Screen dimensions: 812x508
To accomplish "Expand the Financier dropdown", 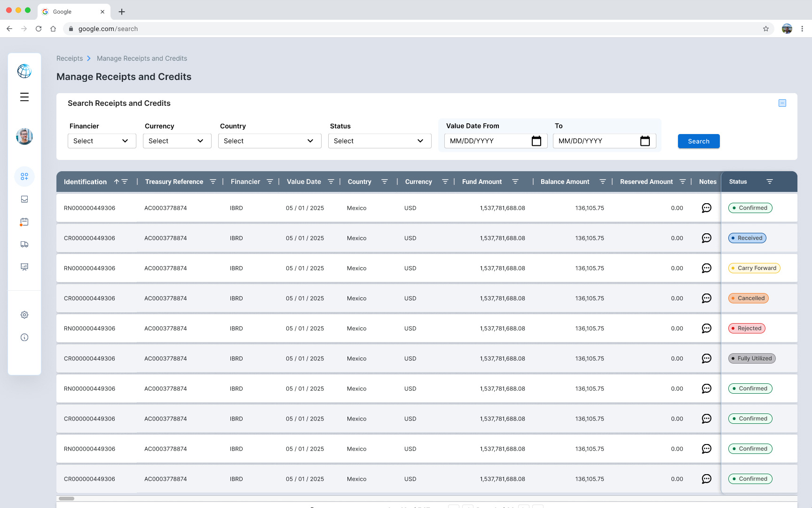I will pos(102,141).
